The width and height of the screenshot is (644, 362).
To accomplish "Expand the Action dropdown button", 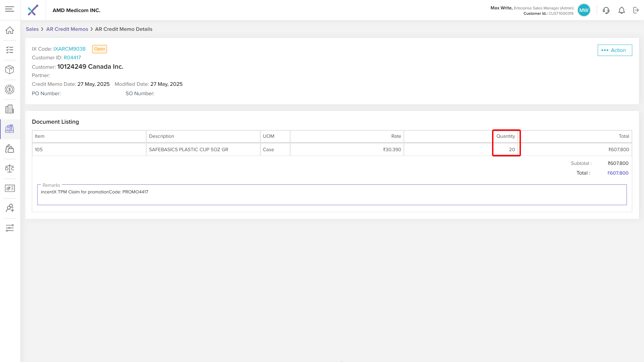I will tap(614, 50).
